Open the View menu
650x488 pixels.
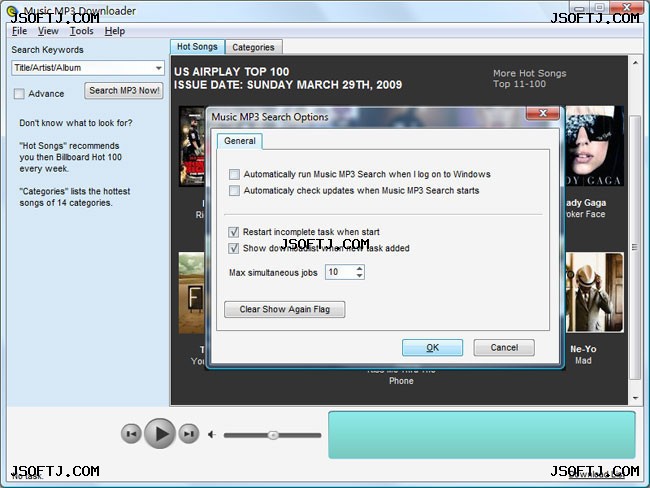[x=48, y=31]
